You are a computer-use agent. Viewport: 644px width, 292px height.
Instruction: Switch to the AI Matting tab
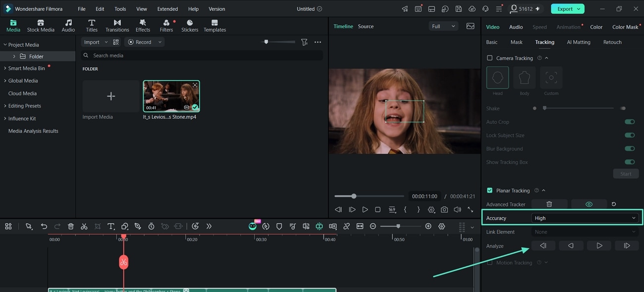click(x=579, y=42)
